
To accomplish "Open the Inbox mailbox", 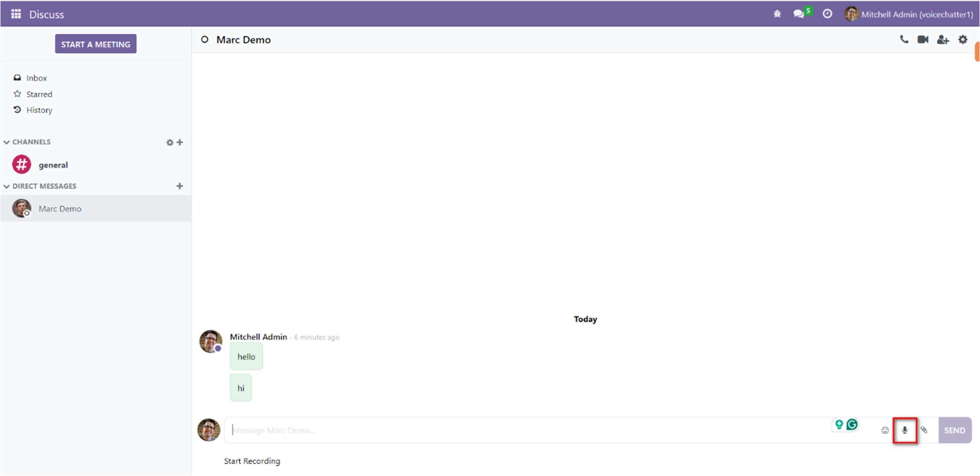I will click(x=36, y=78).
